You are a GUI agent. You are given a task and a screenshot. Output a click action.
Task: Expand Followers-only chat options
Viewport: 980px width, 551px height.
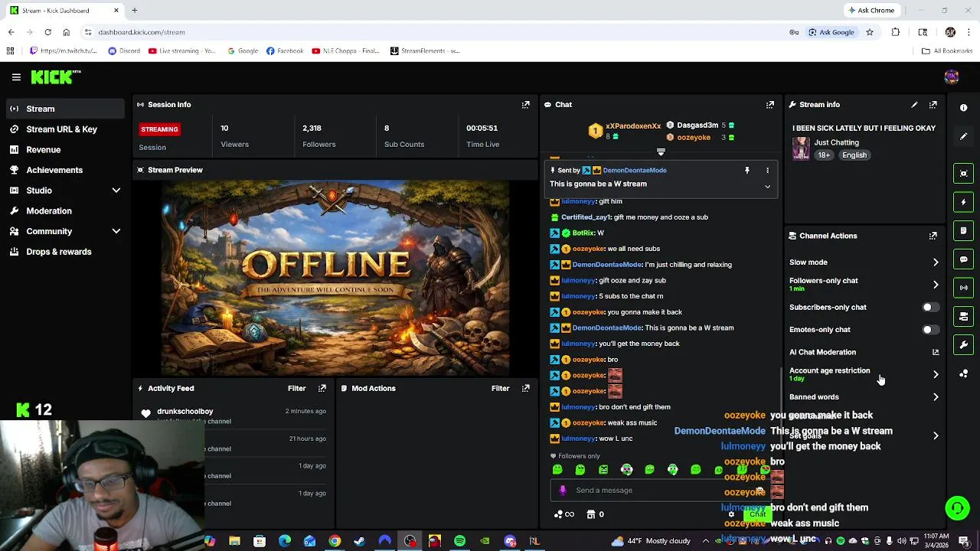936,285
